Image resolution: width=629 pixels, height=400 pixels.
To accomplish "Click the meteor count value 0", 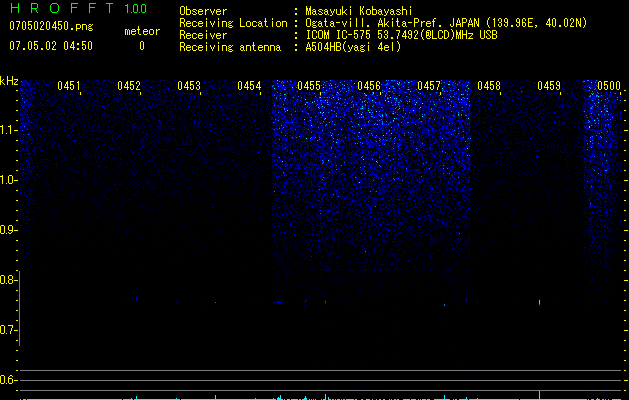I will click(x=142, y=46).
